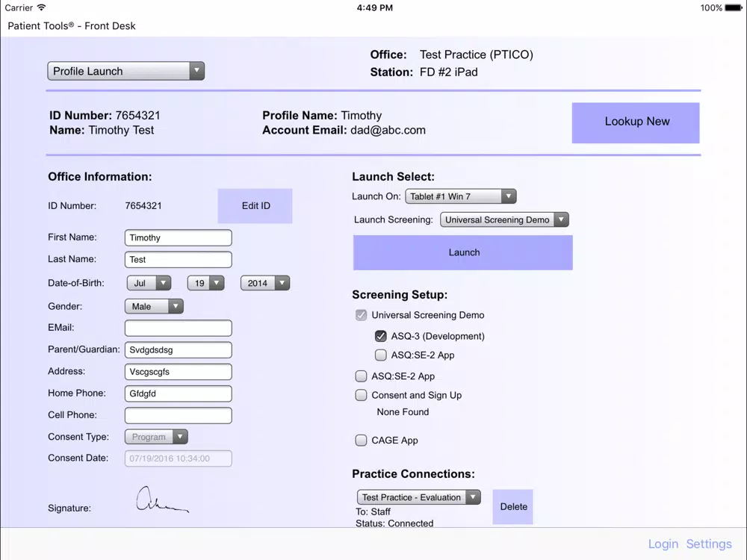Click the Delete practice connection button

click(x=513, y=507)
